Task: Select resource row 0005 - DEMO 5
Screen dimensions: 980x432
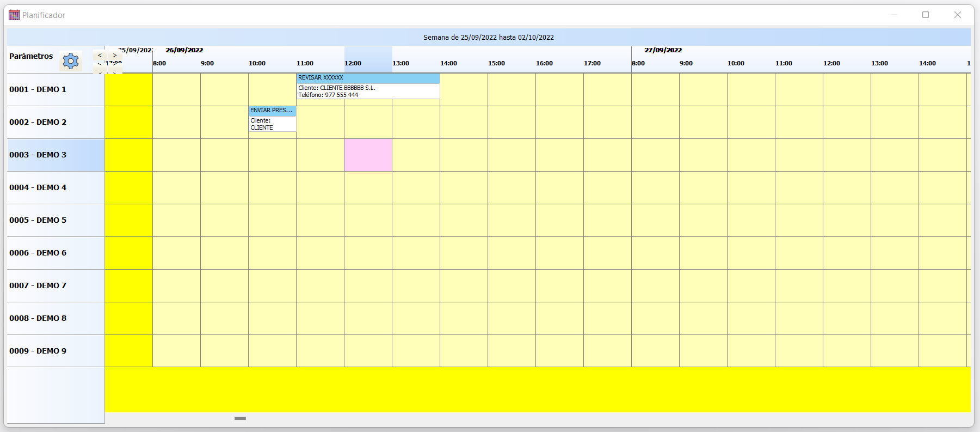Action: (x=56, y=220)
